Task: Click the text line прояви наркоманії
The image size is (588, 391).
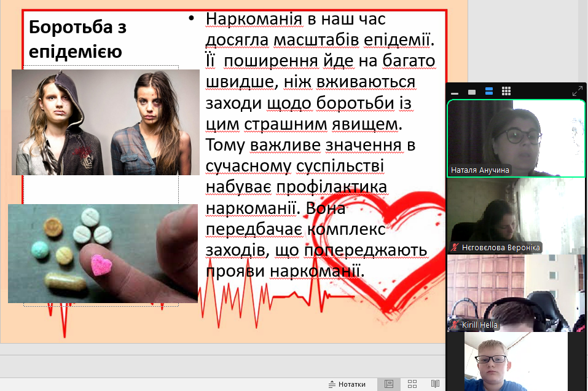Action: click(x=285, y=271)
